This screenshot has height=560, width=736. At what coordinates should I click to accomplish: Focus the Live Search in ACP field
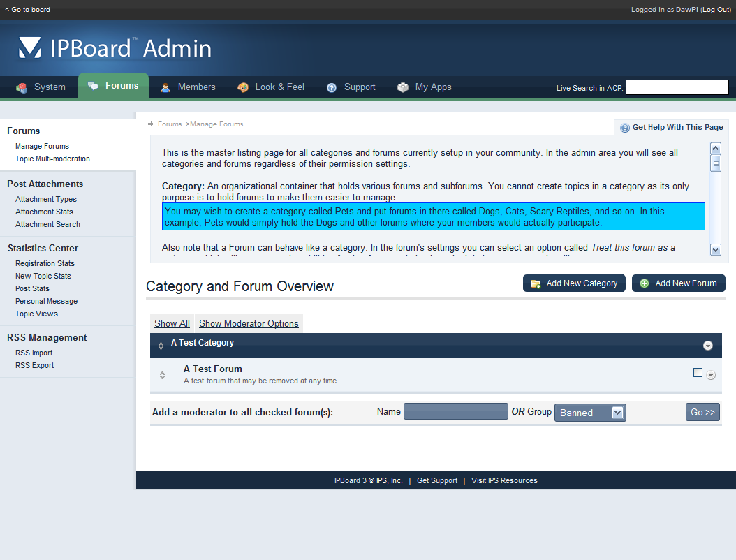click(677, 87)
